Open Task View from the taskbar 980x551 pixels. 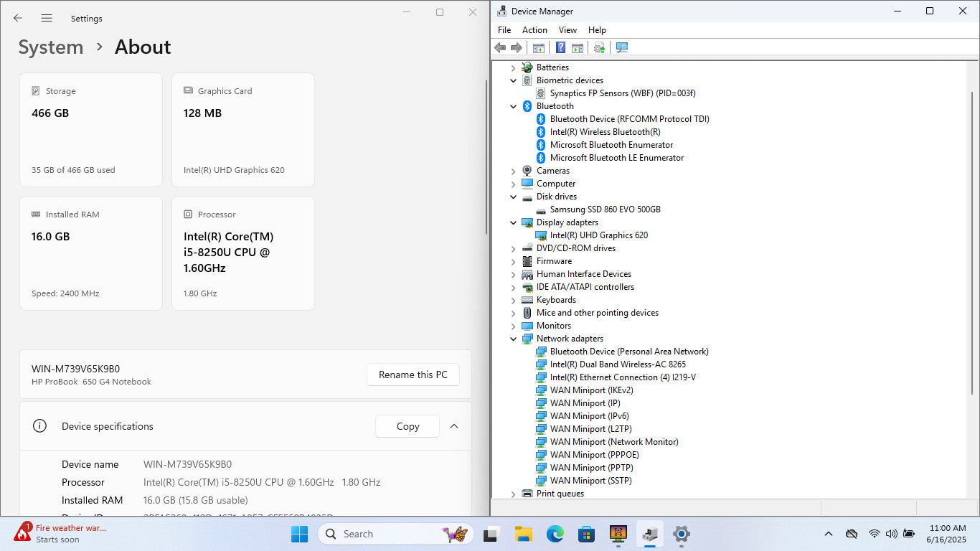491,534
